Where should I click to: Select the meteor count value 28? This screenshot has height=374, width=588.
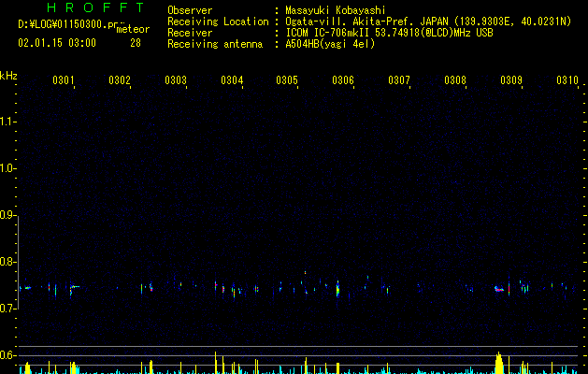pyautogui.click(x=136, y=43)
